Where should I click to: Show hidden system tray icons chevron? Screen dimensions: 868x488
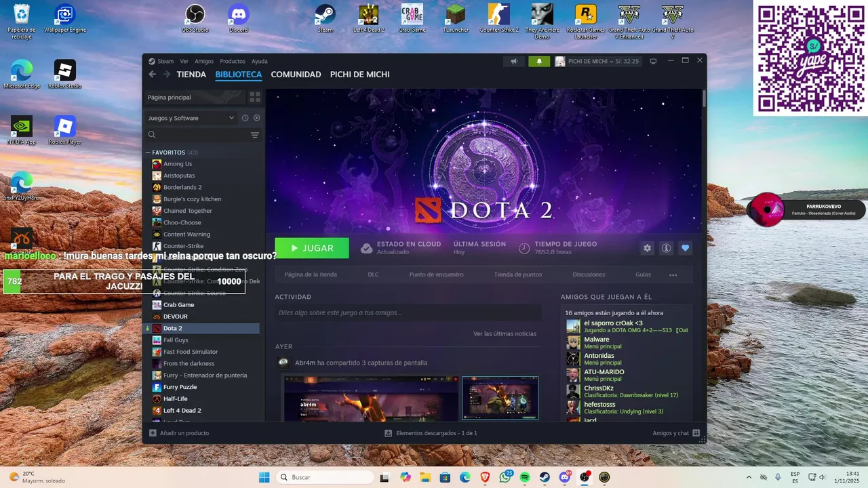tap(749, 477)
